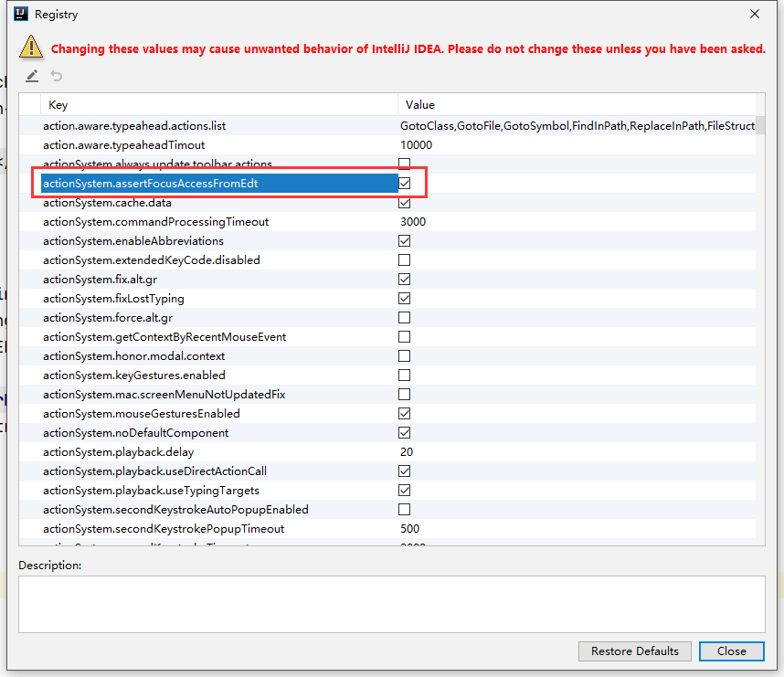Click the Close button
Screen dimensions: 784x677
732,651
